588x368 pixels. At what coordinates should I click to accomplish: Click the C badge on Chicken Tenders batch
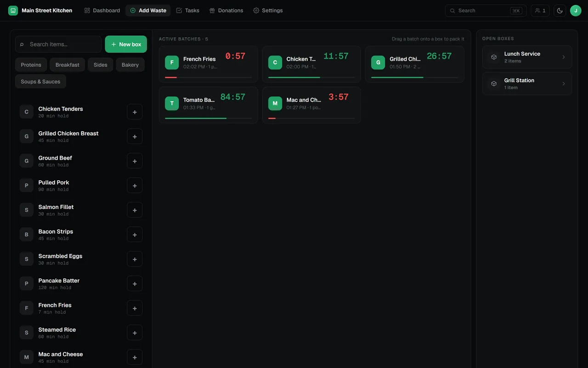(275, 63)
